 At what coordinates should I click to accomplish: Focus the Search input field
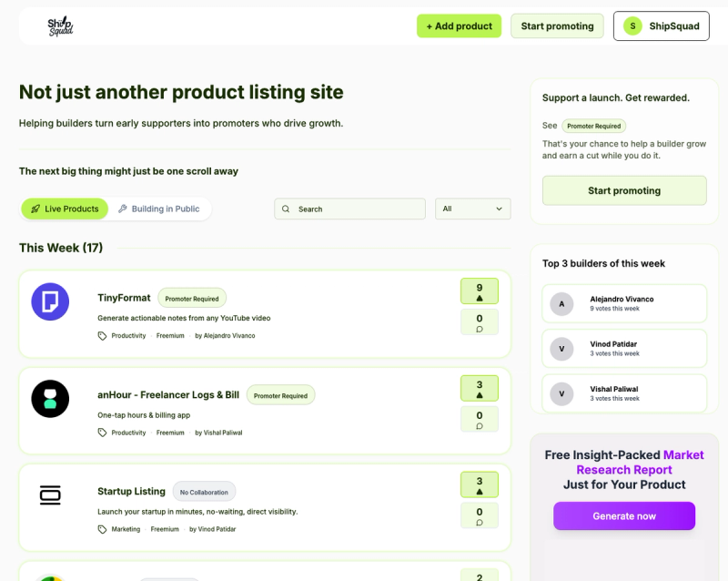coord(349,209)
